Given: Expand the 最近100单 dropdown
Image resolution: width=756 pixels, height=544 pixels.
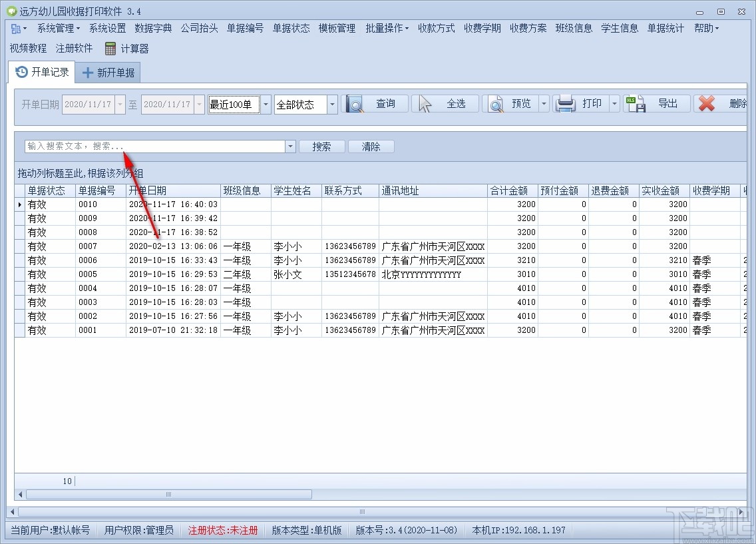Looking at the screenshot, I should click(266, 104).
